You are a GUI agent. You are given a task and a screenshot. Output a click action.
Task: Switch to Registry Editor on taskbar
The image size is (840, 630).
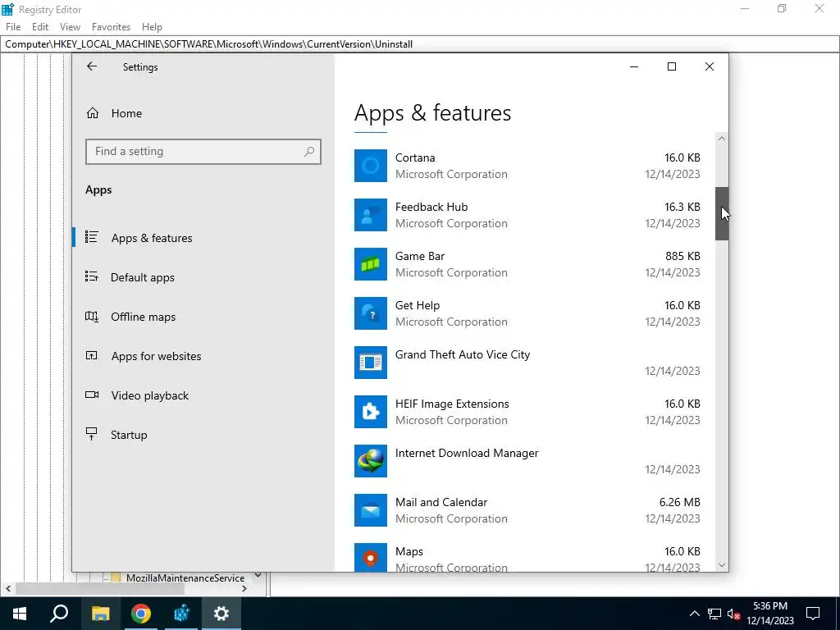click(181, 614)
